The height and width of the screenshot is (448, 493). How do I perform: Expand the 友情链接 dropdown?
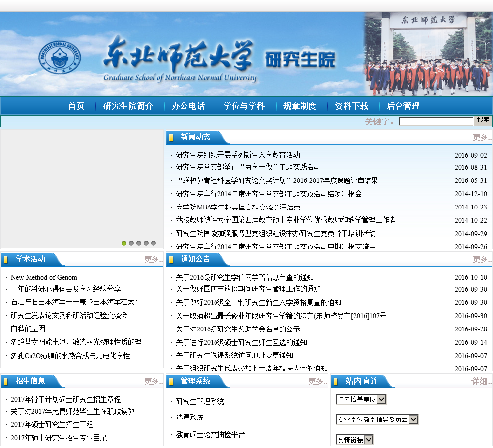tap(354, 440)
